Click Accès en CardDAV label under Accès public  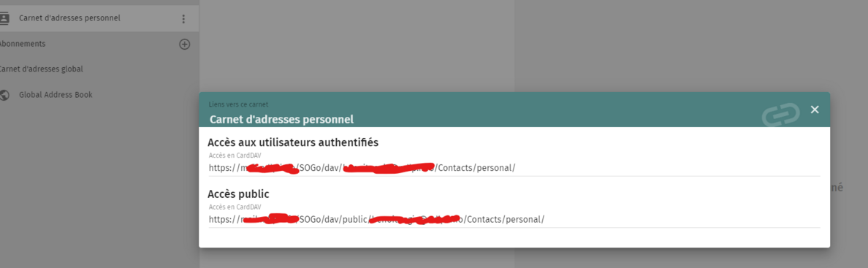235,207
